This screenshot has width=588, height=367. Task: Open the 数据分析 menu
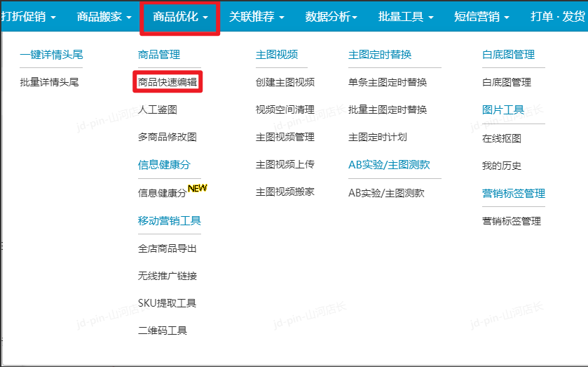(331, 17)
